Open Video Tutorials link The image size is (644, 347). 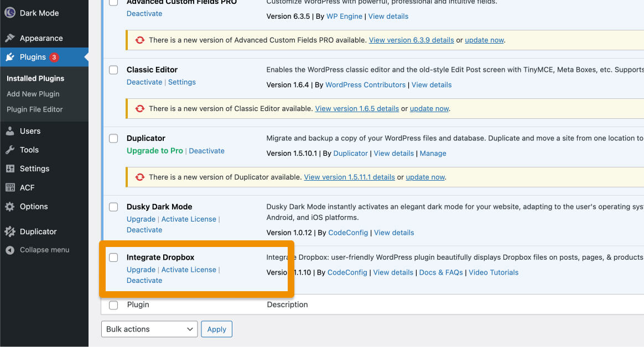click(x=494, y=273)
